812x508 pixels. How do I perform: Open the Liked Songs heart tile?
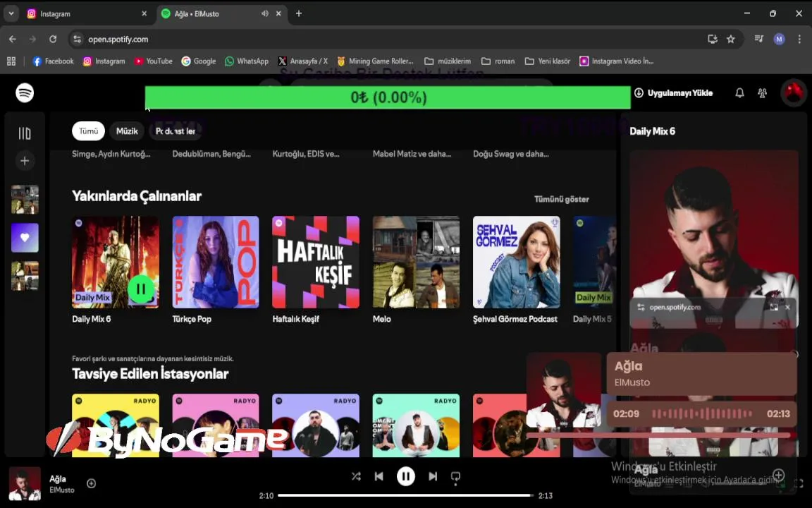(x=25, y=237)
